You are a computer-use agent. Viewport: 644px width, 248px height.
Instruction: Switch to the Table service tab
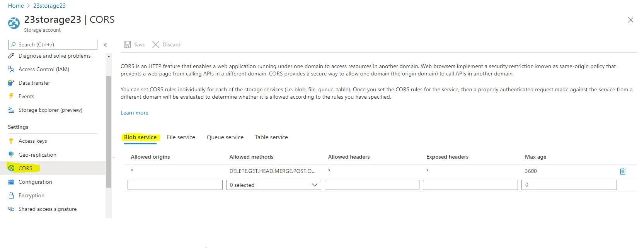coord(271,137)
